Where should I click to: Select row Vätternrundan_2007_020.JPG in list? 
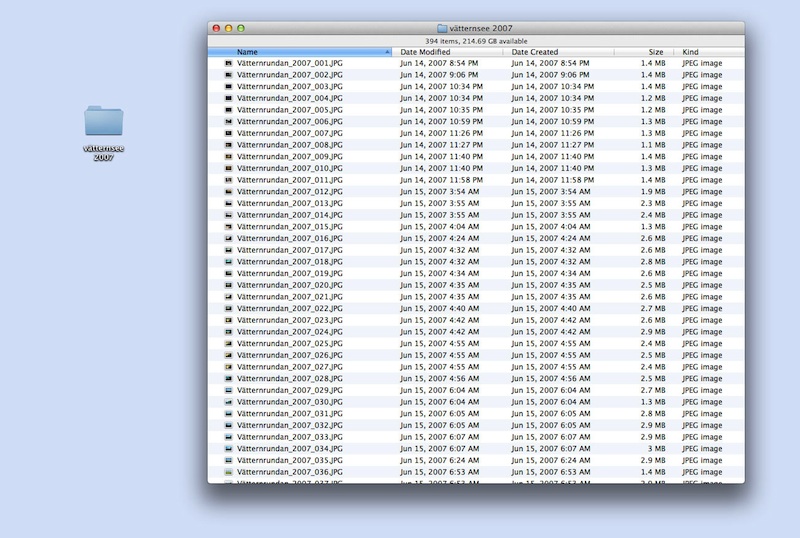pos(290,285)
